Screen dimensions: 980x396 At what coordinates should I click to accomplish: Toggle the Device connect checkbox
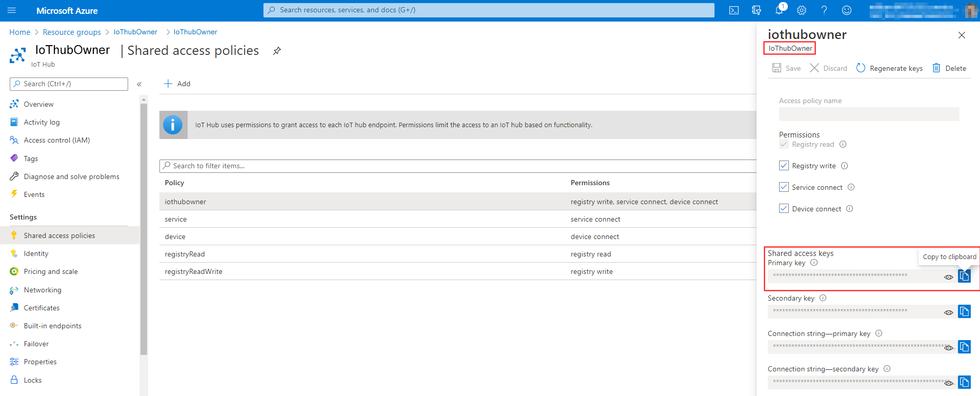[x=784, y=209]
